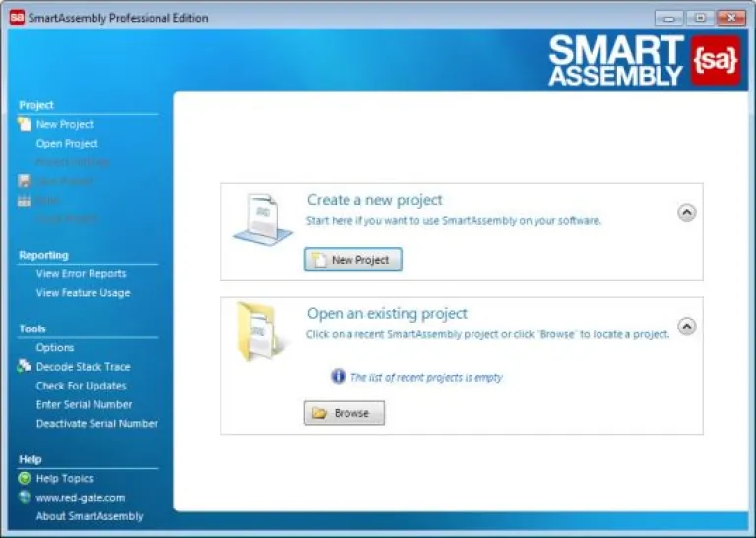The width and height of the screenshot is (756, 538).
Task: Open the New Project sidebar link
Action: (65, 124)
